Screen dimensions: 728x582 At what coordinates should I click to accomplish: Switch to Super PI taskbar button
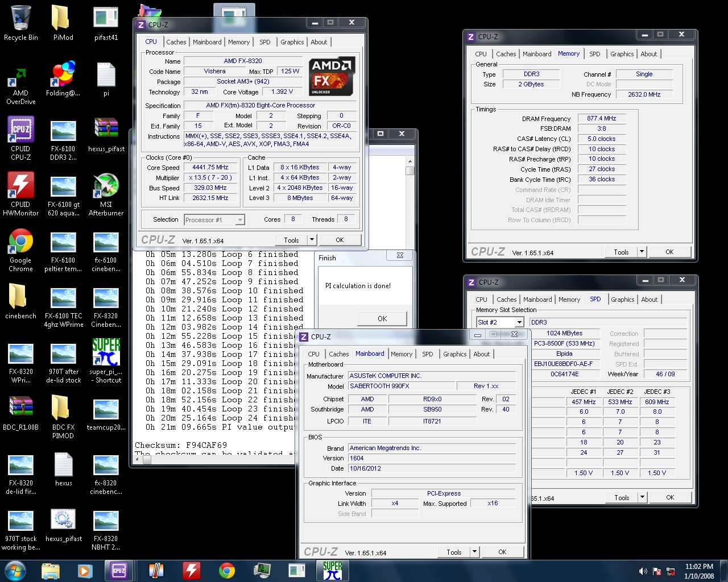332,571
